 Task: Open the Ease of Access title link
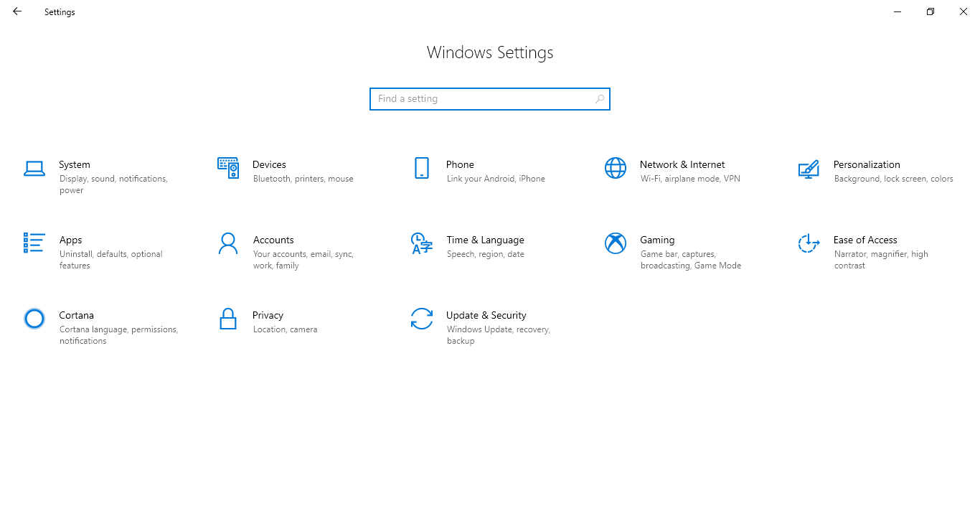click(x=865, y=240)
